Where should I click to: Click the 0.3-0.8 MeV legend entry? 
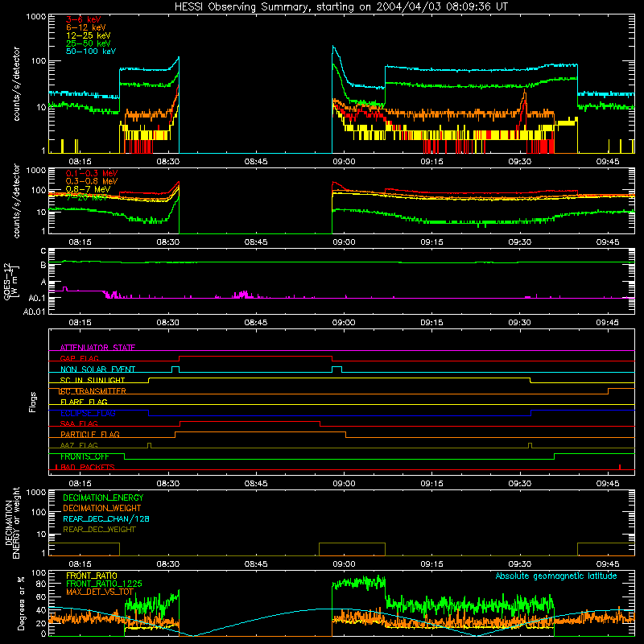point(92,181)
